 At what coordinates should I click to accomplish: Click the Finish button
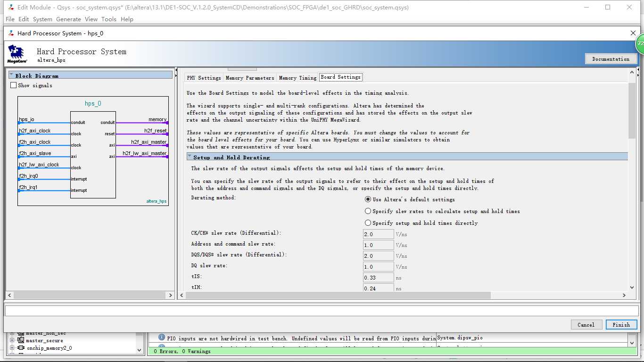coord(621,324)
